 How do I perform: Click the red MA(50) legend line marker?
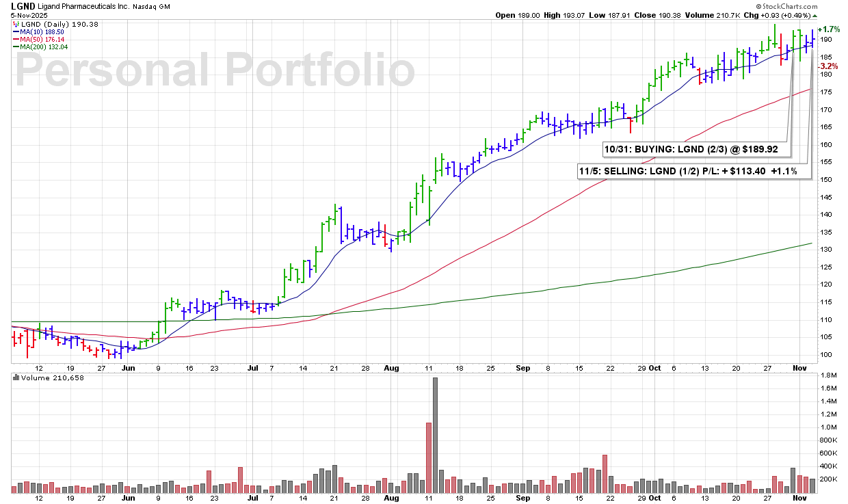click(x=15, y=39)
